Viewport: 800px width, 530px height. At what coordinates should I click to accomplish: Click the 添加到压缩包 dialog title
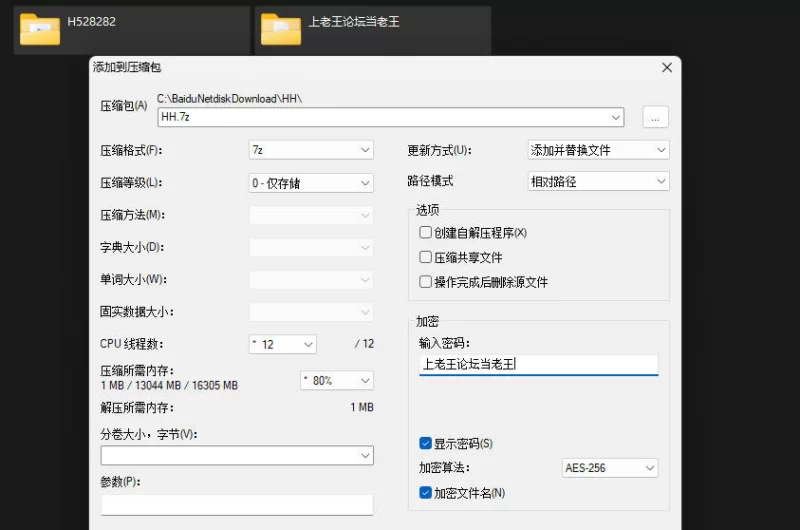[x=127, y=67]
